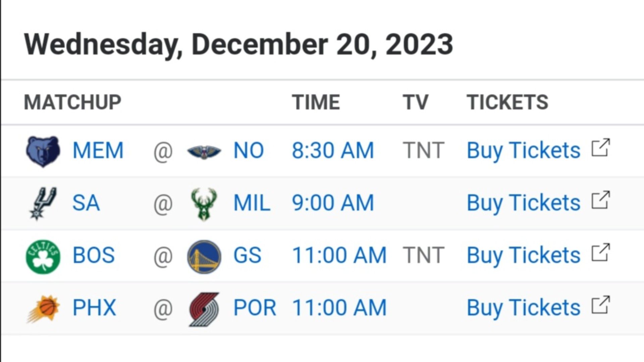Click the San Antonio Spurs logo
Screen dimensions: 644x362
(x=43, y=203)
